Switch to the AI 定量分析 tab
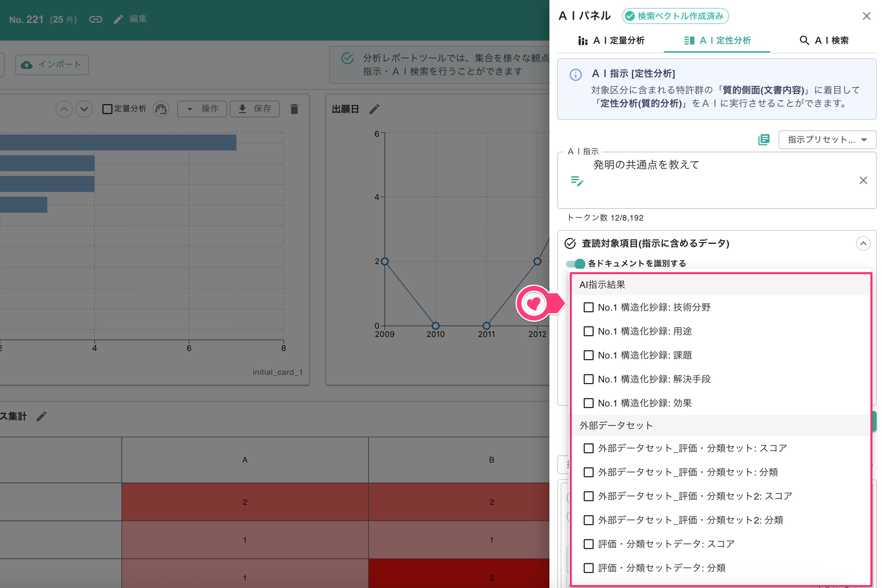 [611, 41]
